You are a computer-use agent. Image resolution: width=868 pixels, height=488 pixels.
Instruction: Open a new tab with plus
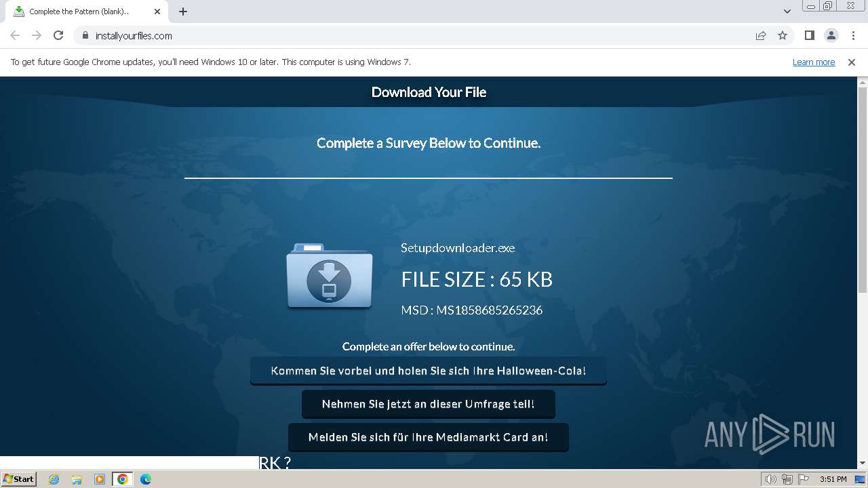[x=183, y=12]
